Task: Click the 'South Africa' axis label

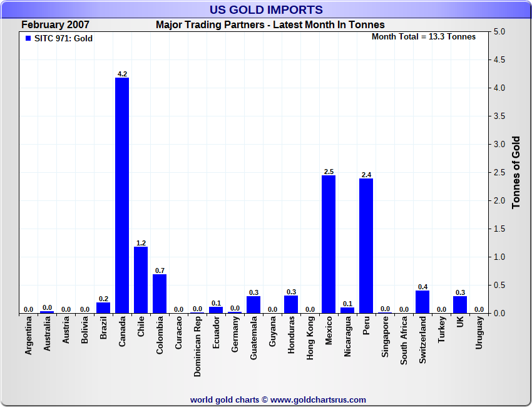Action: tap(404, 341)
